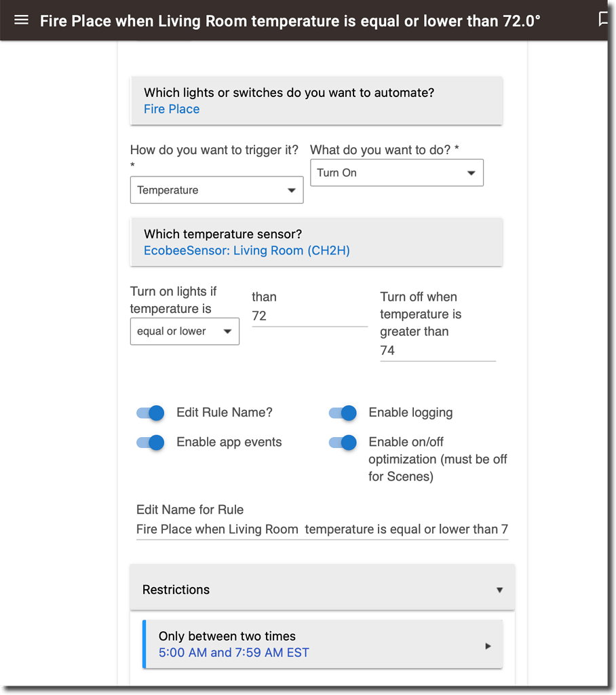The image size is (616, 695).
Task: Open the trigger type dropdown showing Temperature
Action: (216, 190)
